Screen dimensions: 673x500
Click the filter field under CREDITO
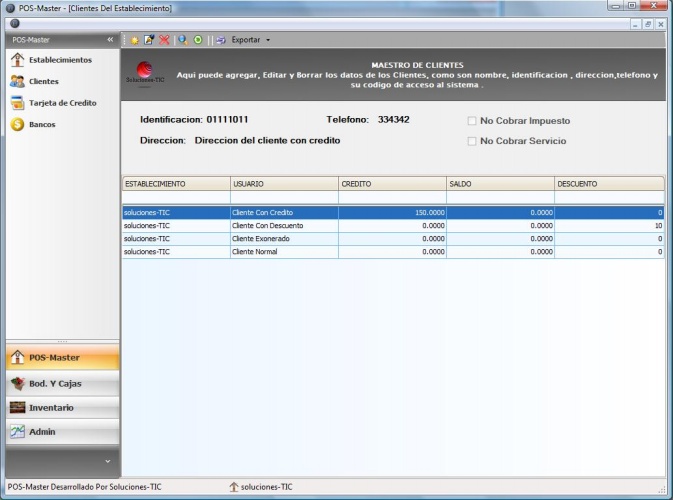tap(393, 197)
